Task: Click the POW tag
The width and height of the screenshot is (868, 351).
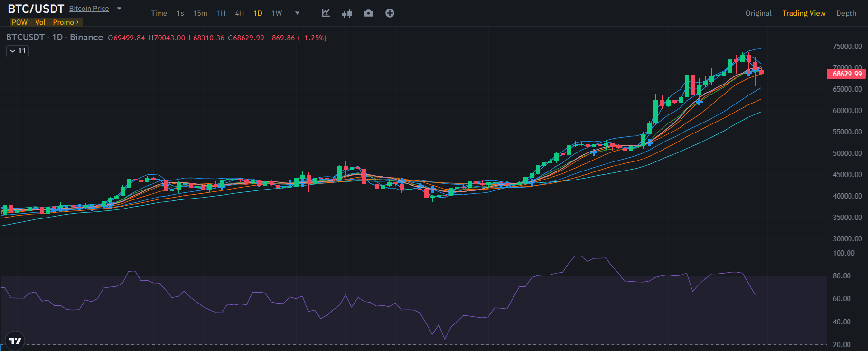Action: tap(19, 22)
